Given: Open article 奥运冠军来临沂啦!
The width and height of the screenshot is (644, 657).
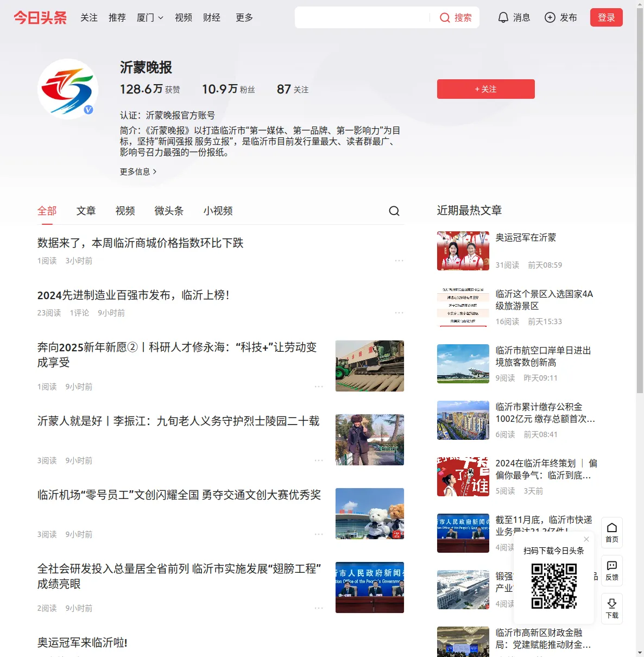Looking at the screenshot, I should coord(83,642).
